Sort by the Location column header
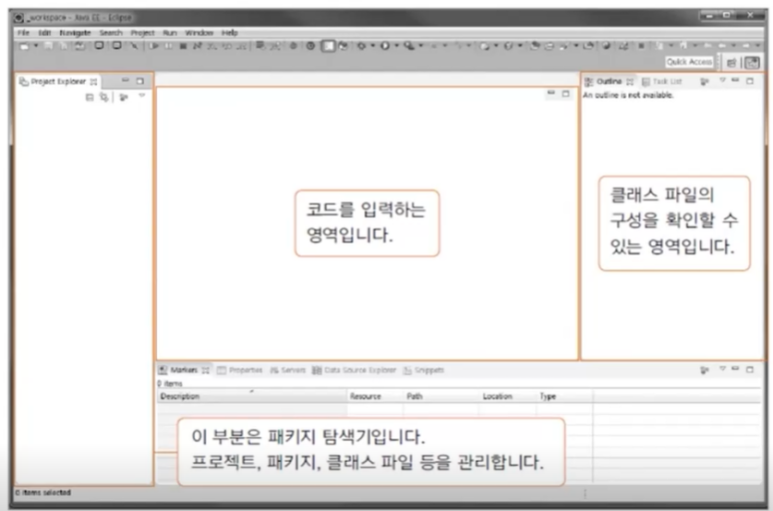Viewport: 773px width, 511px height. 508,396
